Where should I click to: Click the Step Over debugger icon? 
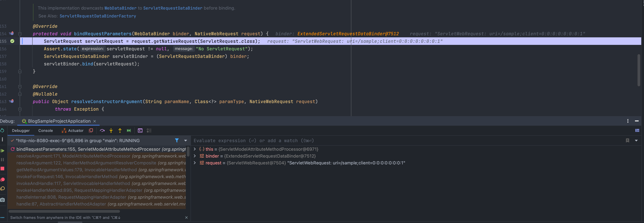[102, 131]
